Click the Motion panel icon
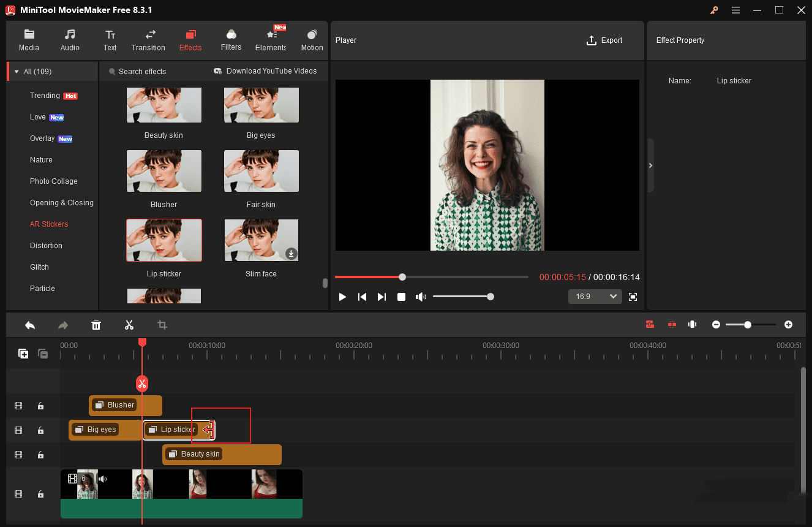Image resolution: width=812 pixels, height=527 pixels. (x=312, y=40)
